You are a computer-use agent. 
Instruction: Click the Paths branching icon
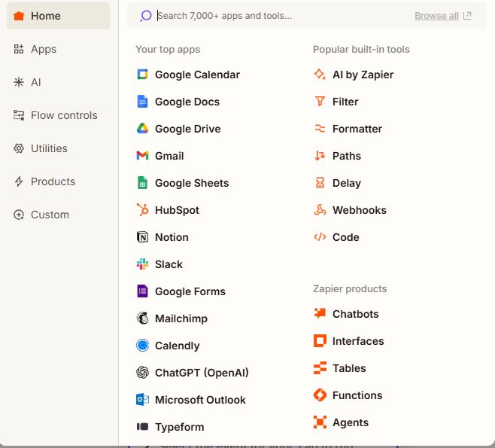click(x=320, y=155)
